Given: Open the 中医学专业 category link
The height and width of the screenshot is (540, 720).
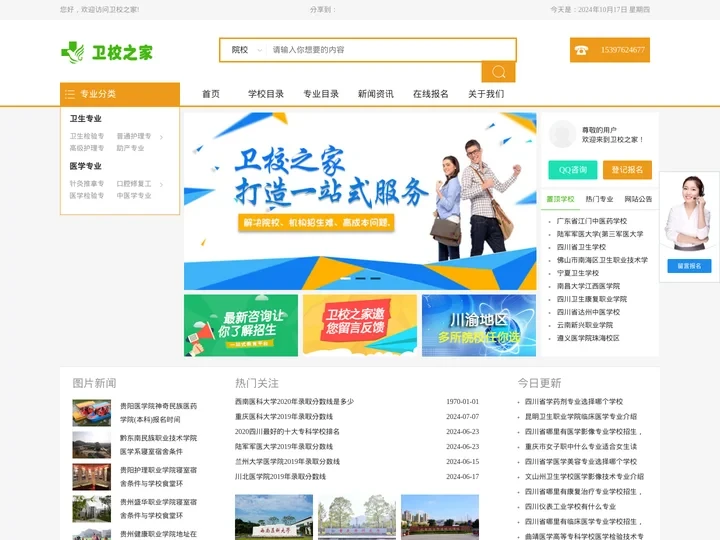Looking at the screenshot, I should [x=134, y=196].
